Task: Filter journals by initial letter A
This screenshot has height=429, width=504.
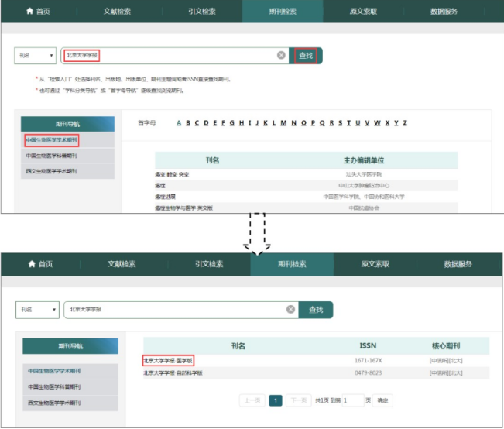Action: point(179,123)
